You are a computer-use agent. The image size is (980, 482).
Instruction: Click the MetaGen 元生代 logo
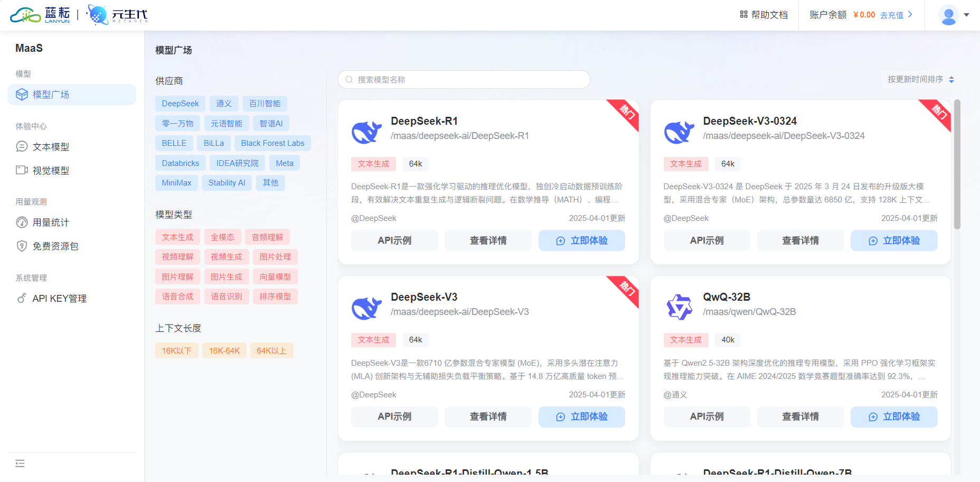(117, 15)
